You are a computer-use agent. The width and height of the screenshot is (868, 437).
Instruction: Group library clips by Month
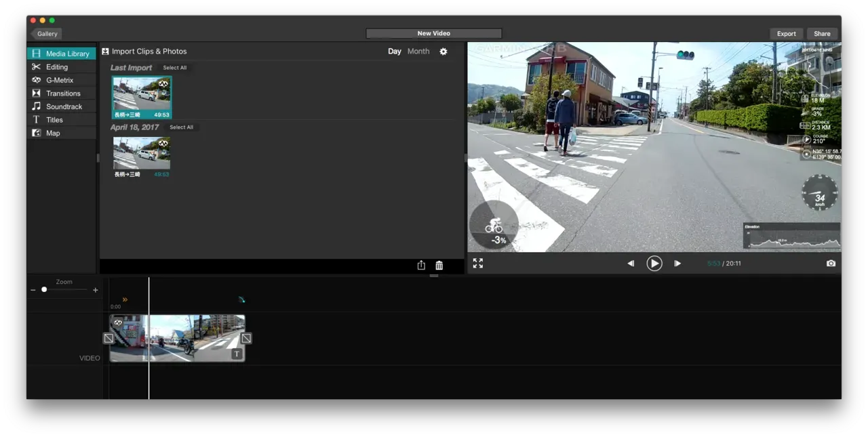(x=418, y=51)
